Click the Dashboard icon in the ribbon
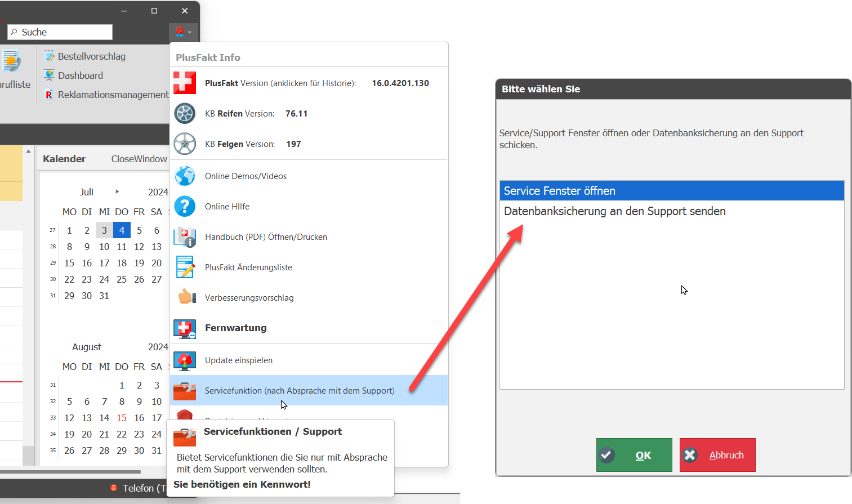 coord(50,75)
